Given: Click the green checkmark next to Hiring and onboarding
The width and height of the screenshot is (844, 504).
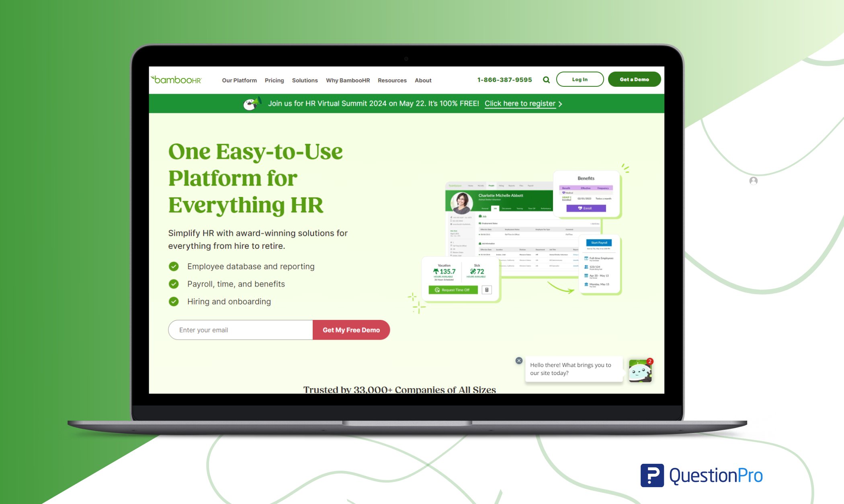Looking at the screenshot, I should (174, 301).
